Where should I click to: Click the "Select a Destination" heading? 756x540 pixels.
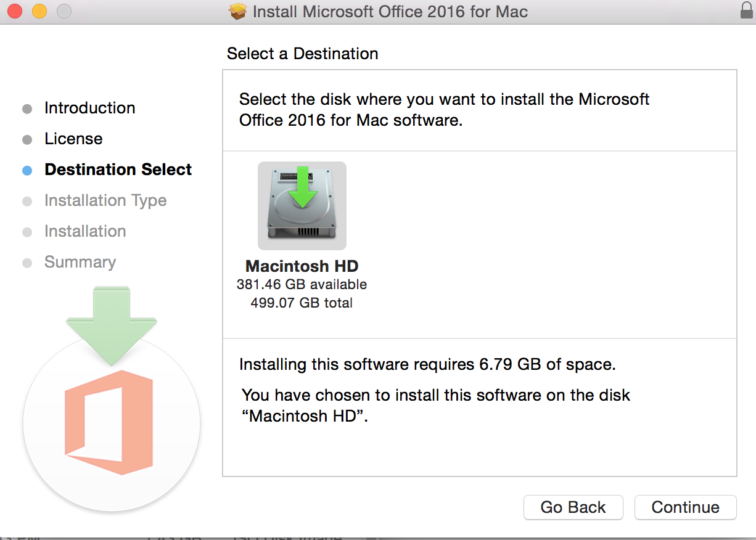point(303,54)
